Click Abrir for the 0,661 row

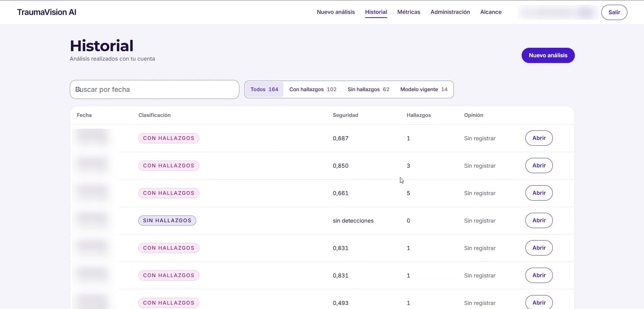[x=539, y=193]
